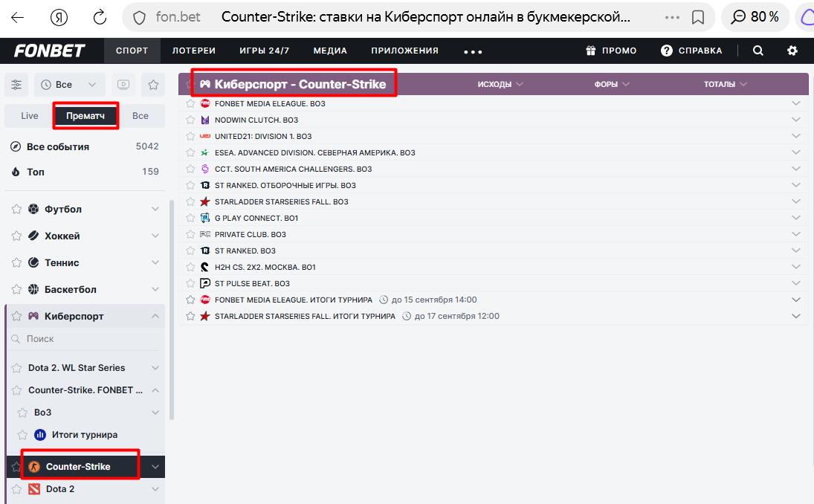
Task: Open the МЕДИА menu item
Action: point(330,51)
